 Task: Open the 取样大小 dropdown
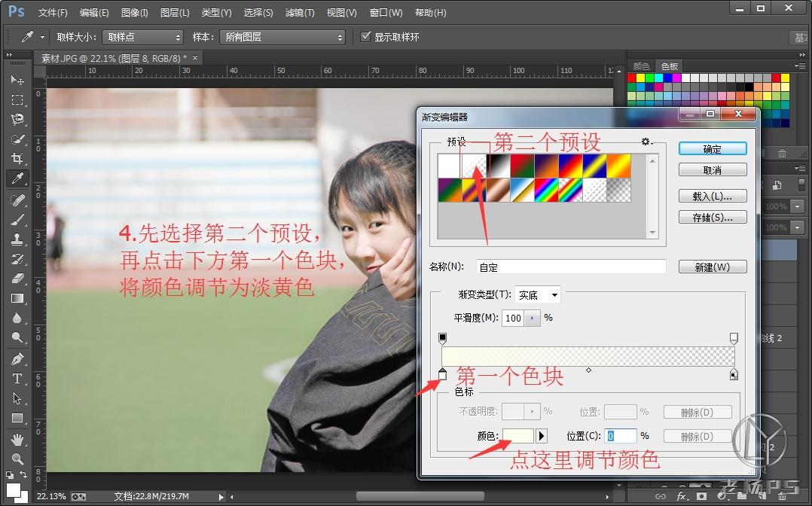point(143,37)
